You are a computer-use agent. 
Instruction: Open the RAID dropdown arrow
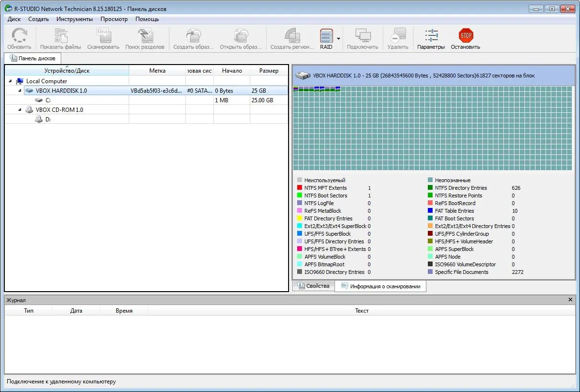338,39
